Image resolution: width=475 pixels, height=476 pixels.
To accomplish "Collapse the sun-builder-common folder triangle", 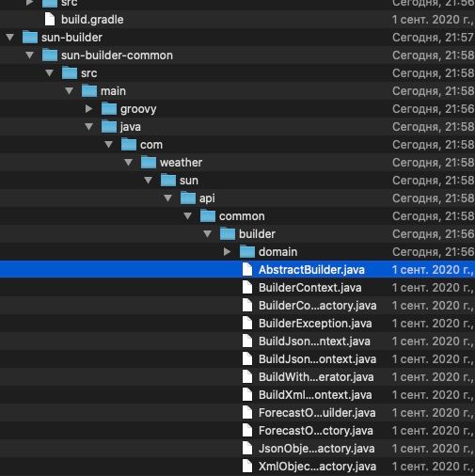I will point(30,56).
